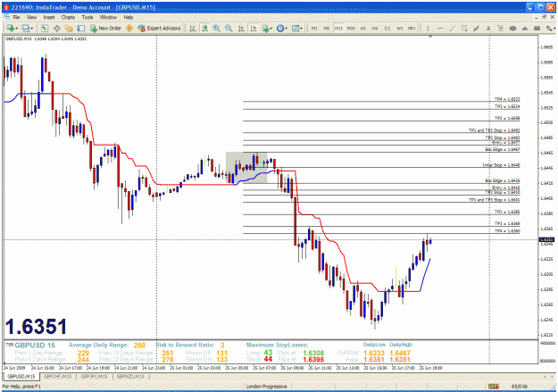Open the Indicators list icon
The width and height of the screenshot is (558, 392).
tap(265, 28)
